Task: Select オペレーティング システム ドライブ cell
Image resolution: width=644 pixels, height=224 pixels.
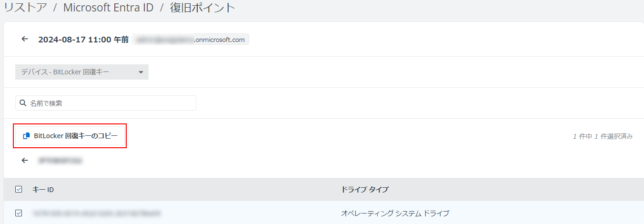Action: tap(395, 213)
